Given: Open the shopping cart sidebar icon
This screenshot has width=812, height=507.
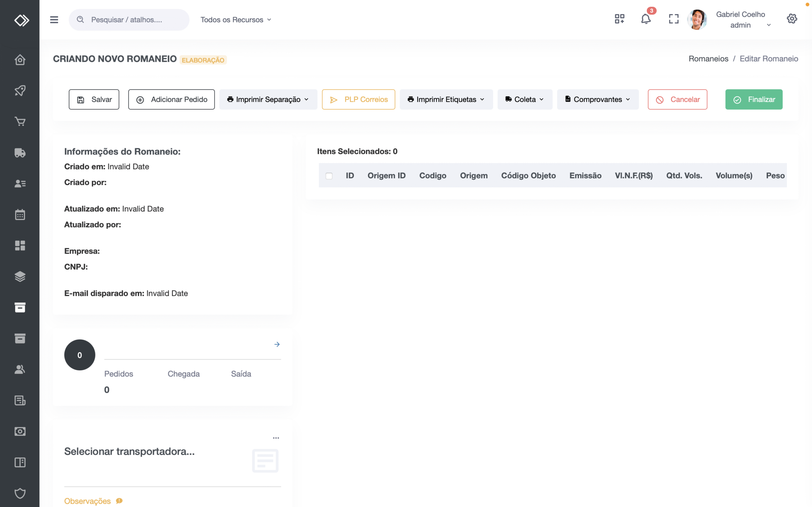Looking at the screenshot, I should (20, 121).
